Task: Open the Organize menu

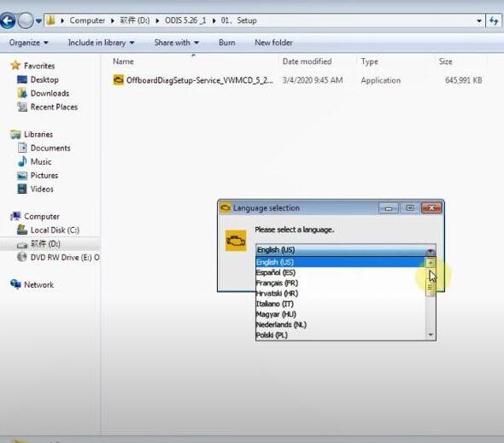Action: tap(28, 43)
